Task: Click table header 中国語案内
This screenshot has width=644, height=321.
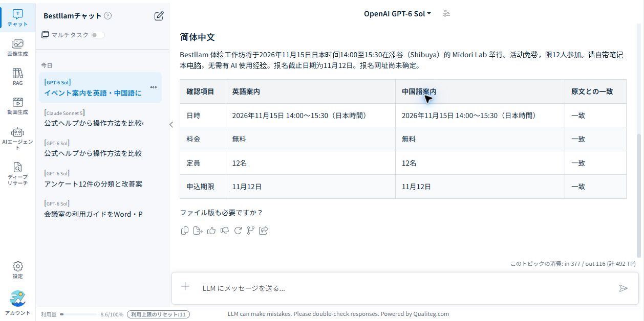Action: click(419, 91)
